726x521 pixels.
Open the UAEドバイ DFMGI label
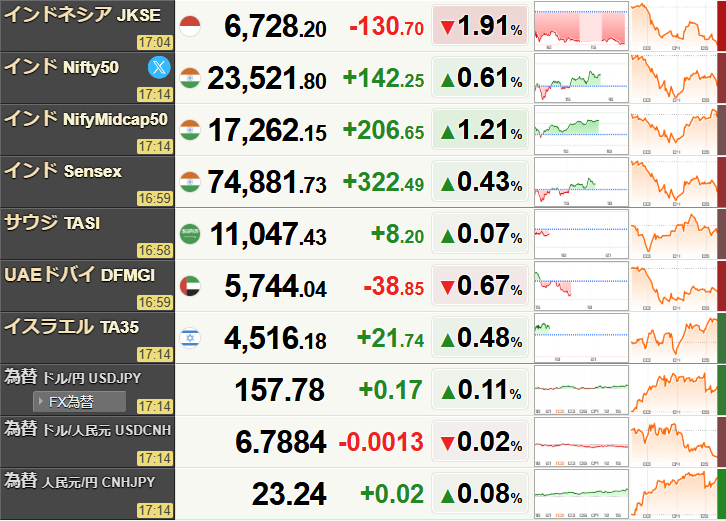[x=79, y=275]
